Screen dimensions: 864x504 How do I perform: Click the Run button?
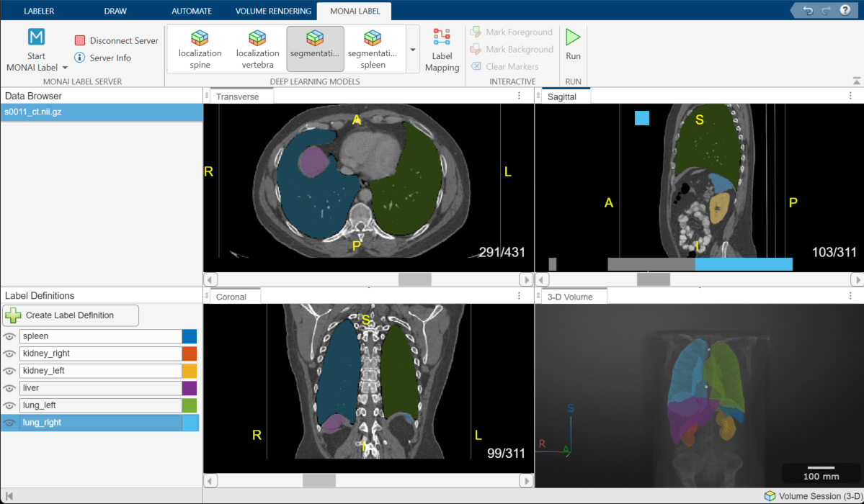click(x=573, y=43)
